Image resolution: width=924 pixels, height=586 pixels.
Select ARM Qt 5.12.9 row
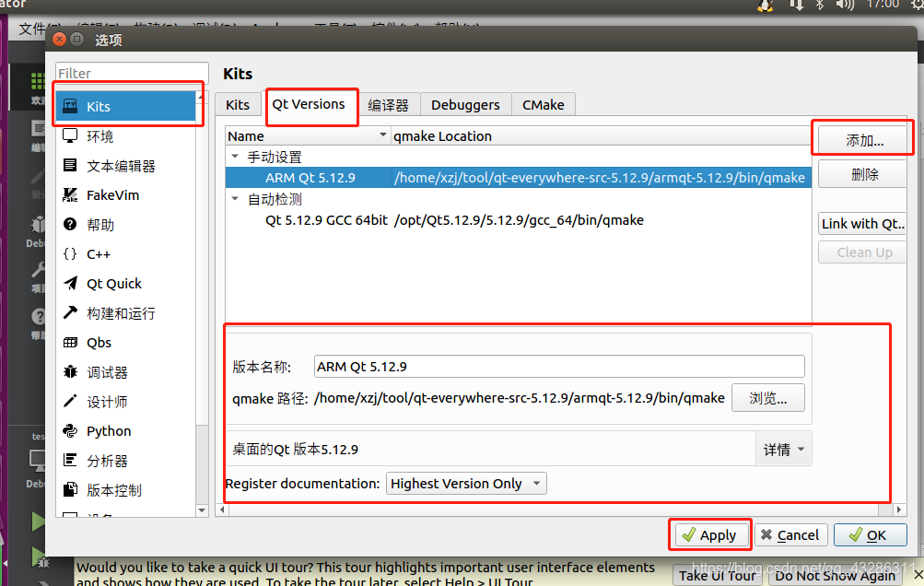519,178
